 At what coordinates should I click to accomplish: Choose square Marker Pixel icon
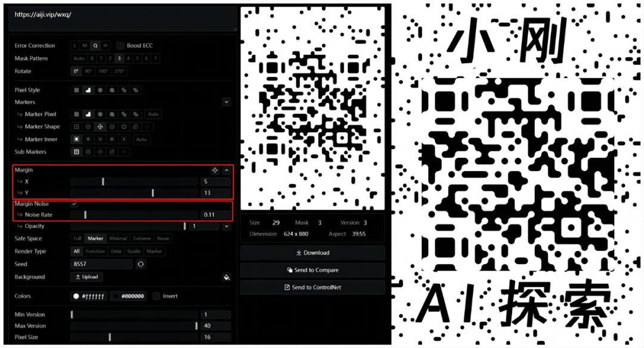pyautogui.click(x=76, y=114)
